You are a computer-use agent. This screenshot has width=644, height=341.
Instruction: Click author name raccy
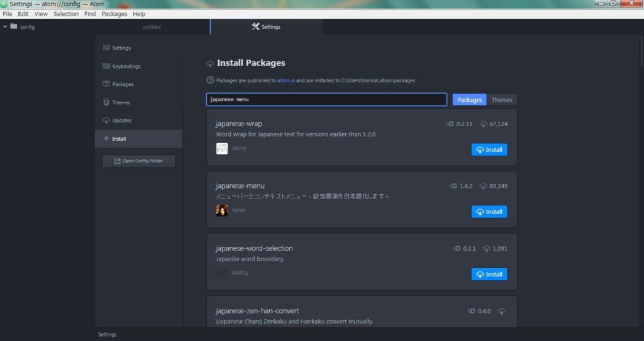click(239, 148)
